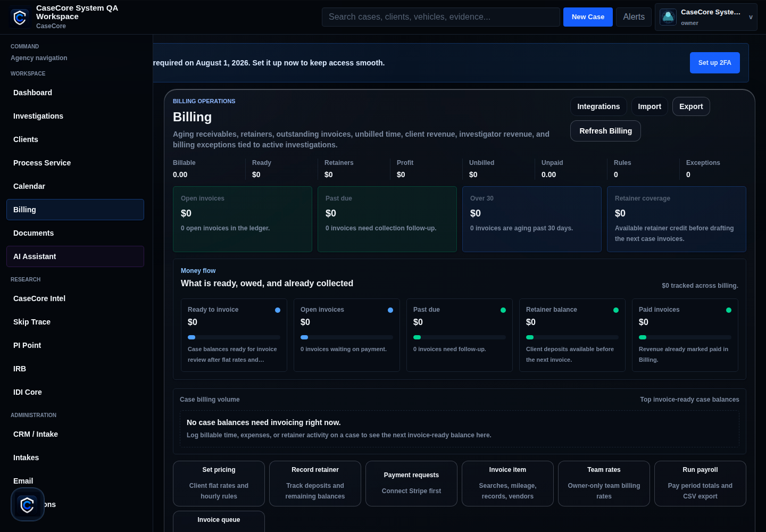
Task: Open Clients in sidebar
Action: [x=75, y=139]
